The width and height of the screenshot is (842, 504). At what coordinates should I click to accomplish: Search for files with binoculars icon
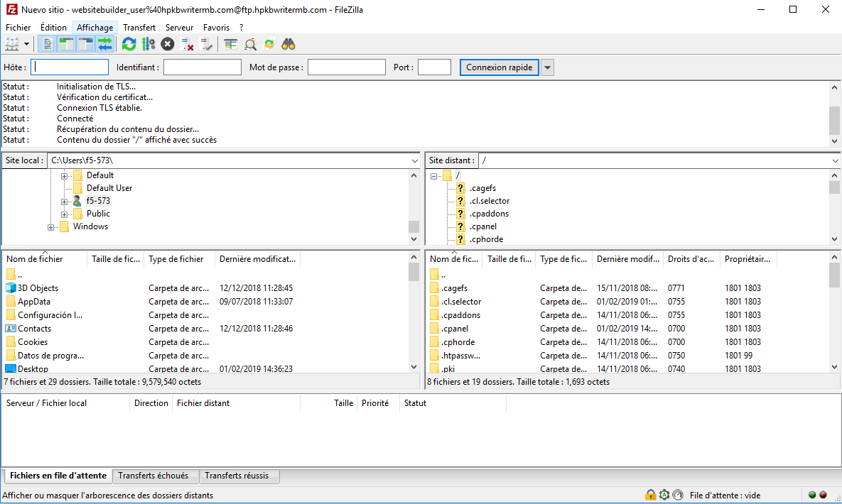tap(288, 44)
